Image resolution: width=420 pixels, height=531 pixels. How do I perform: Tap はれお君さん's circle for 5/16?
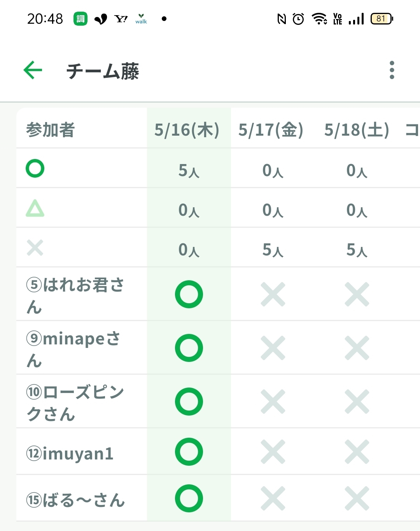(x=189, y=294)
